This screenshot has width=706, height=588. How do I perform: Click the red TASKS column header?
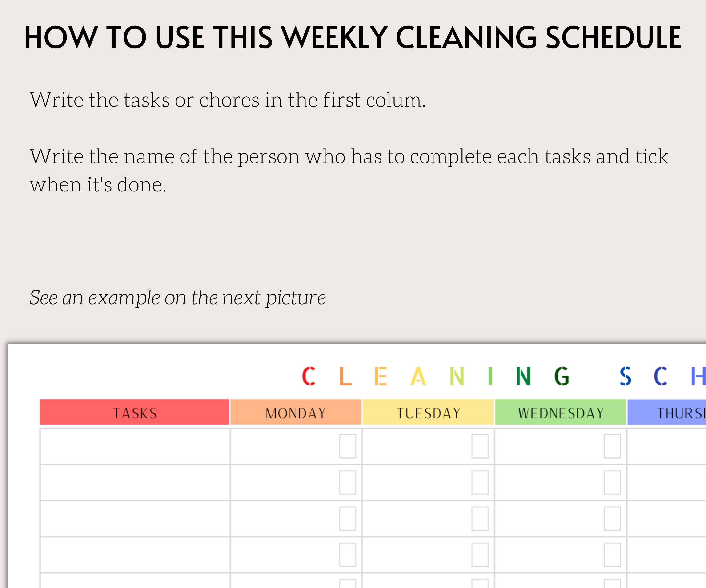coord(134,412)
